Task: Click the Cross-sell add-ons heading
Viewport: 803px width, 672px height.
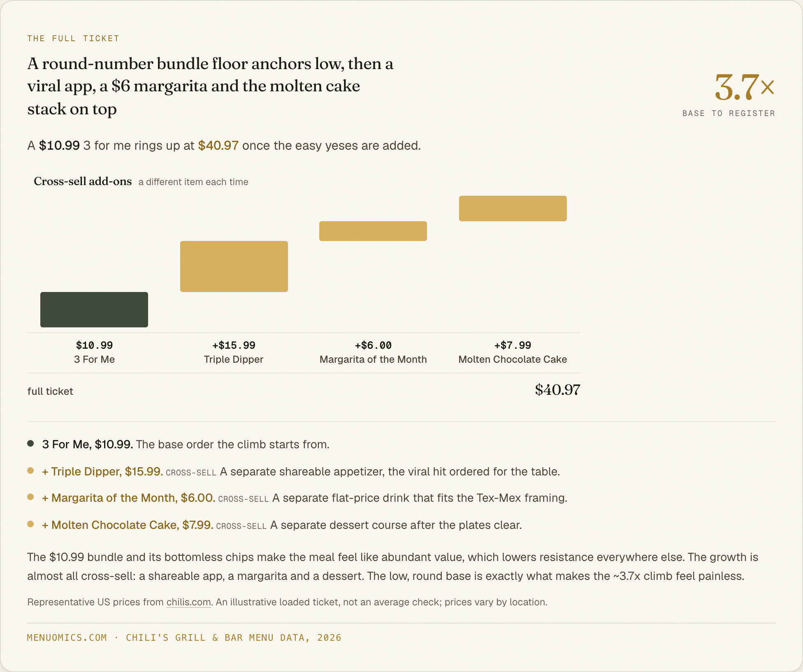Action: click(x=83, y=181)
